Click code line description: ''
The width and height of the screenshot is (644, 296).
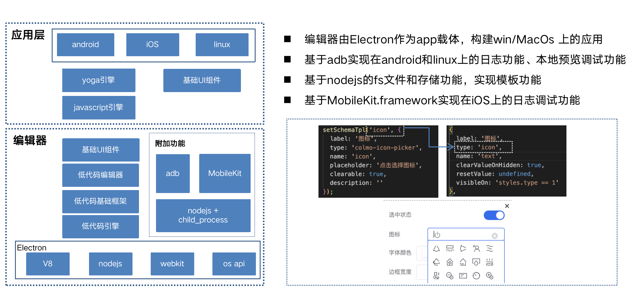point(356,183)
